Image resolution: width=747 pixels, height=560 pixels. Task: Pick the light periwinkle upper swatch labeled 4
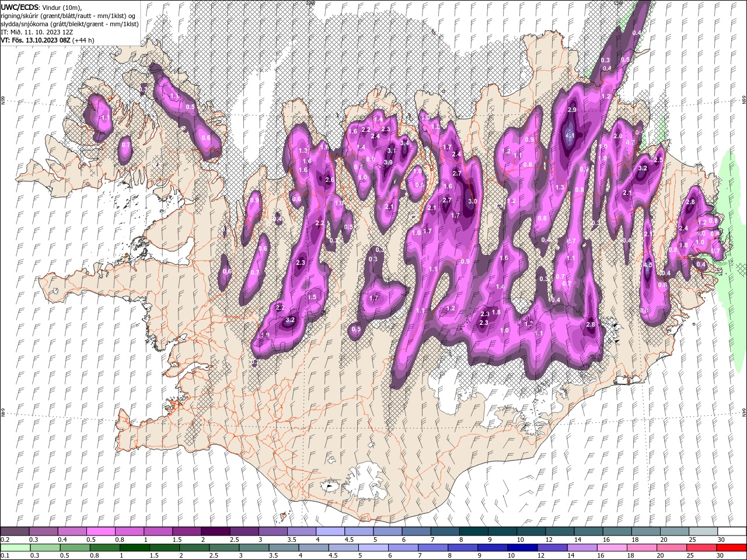tap(329, 531)
